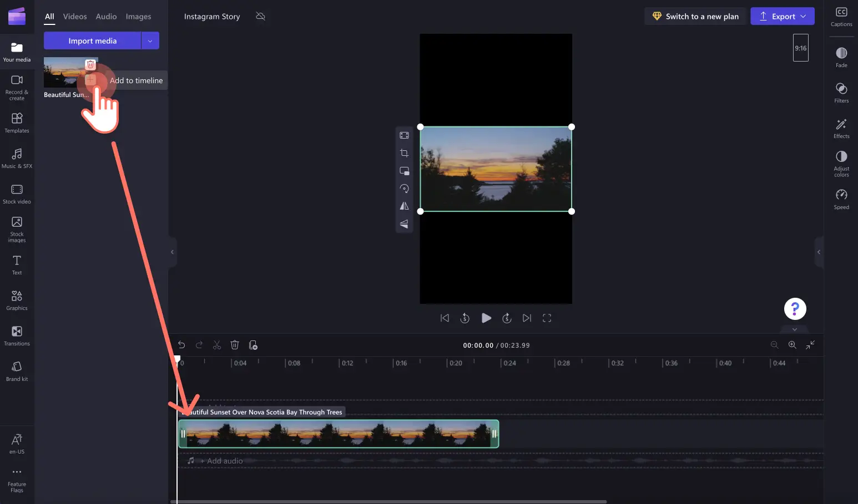The width and height of the screenshot is (858, 504).
Task: Open the Speed panel
Action: pyautogui.click(x=841, y=198)
